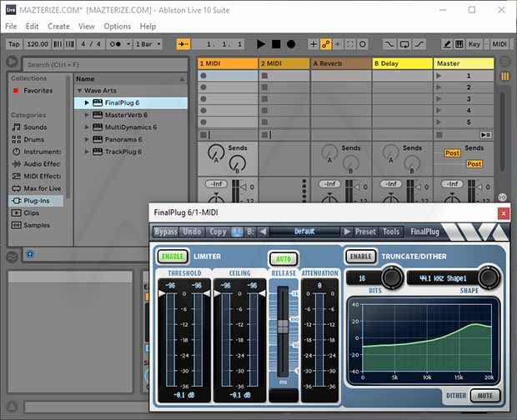Toggle the Draw Mode pencil icon
The height and width of the screenshot is (420, 517).
pos(447,44)
